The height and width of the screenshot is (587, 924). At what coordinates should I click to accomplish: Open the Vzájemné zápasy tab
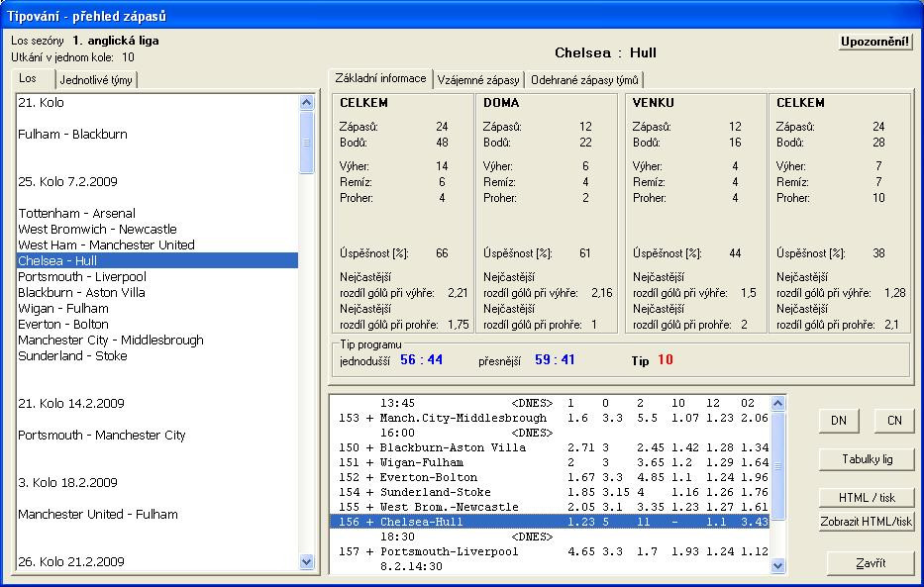click(479, 80)
